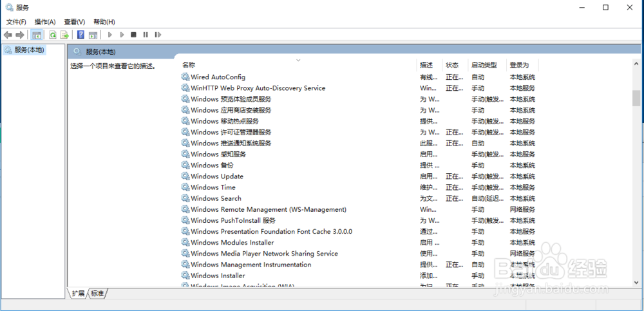This screenshot has height=311, width=644.
Task: Click the gear icon beside Windows Time
Action: pos(185,187)
